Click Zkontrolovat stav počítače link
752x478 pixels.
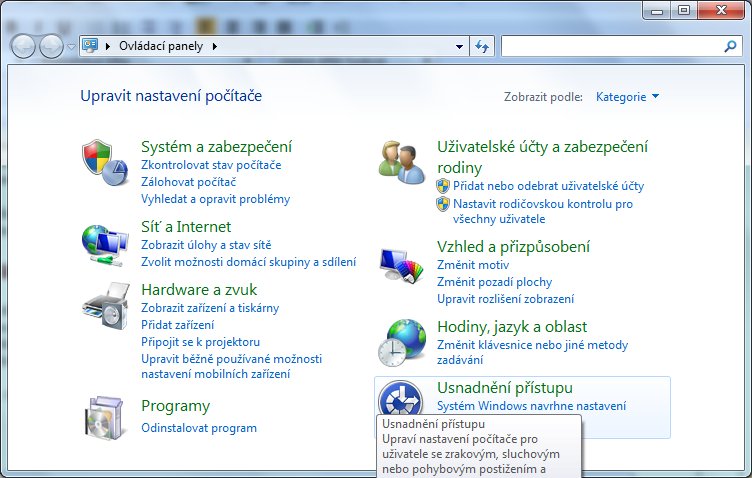[211, 165]
